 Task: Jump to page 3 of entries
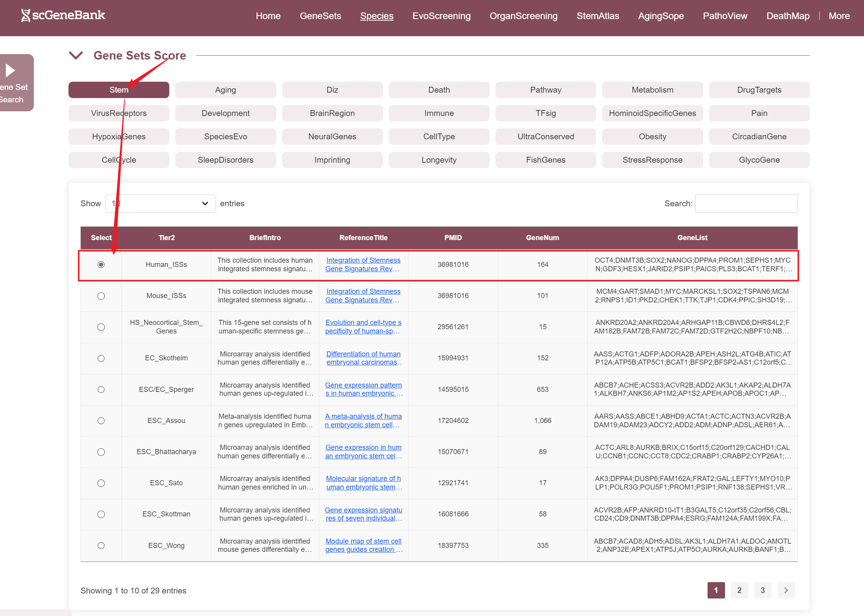click(762, 590)
